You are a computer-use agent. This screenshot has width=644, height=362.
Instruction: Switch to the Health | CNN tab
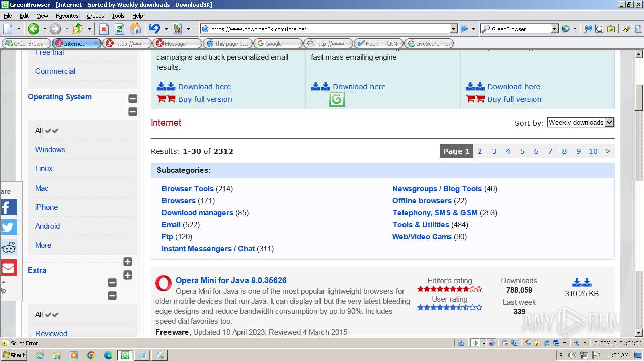point(378,43)
